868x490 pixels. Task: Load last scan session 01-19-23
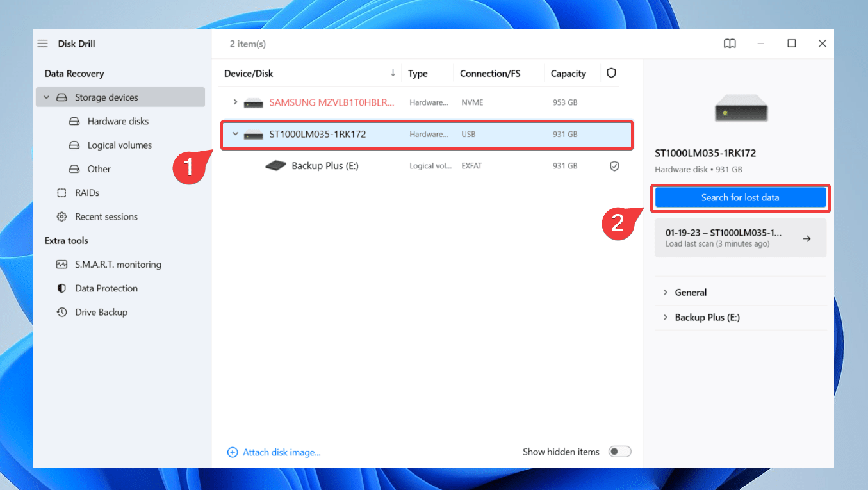pos(741,238)
